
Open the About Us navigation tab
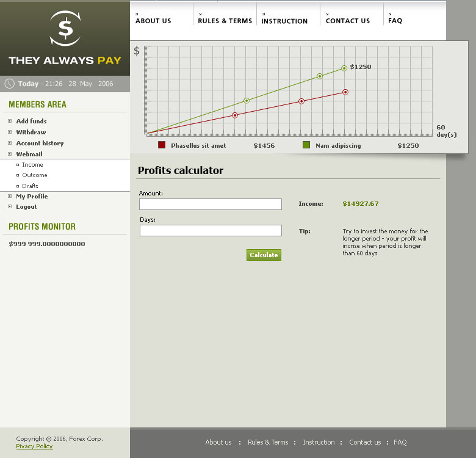tap(153, 21)
